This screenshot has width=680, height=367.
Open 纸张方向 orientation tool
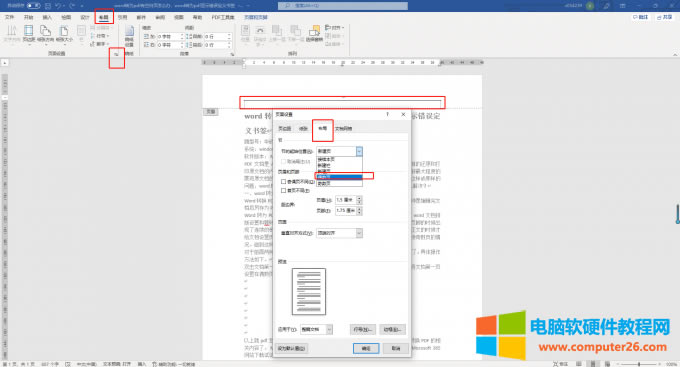coord(45,33)
